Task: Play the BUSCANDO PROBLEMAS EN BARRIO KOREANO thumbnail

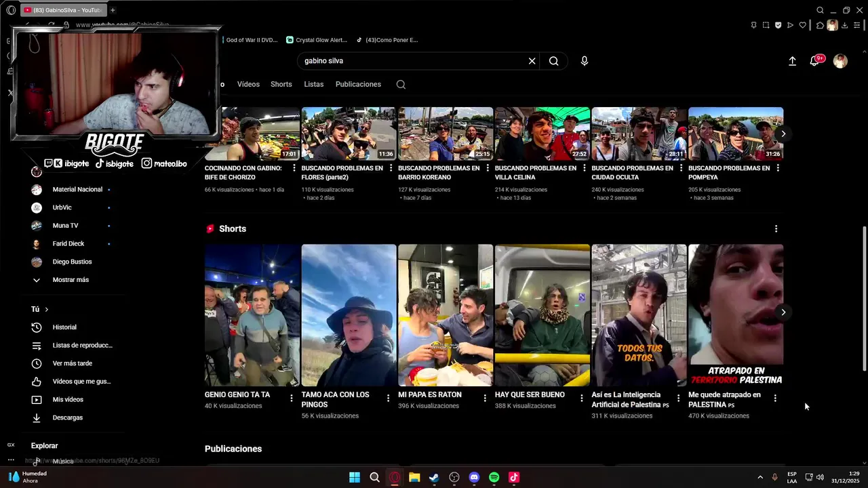Action: coord(446,134)
